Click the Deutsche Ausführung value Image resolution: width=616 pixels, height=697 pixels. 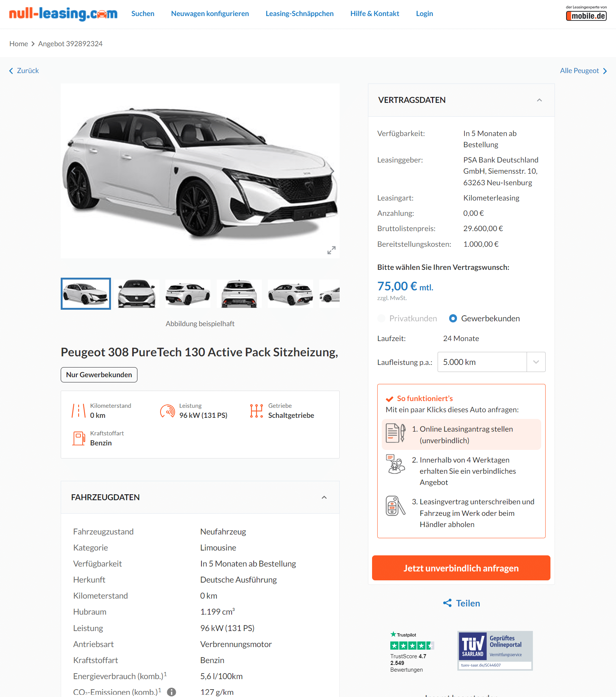pyautogui.click(x=238, y=580)
